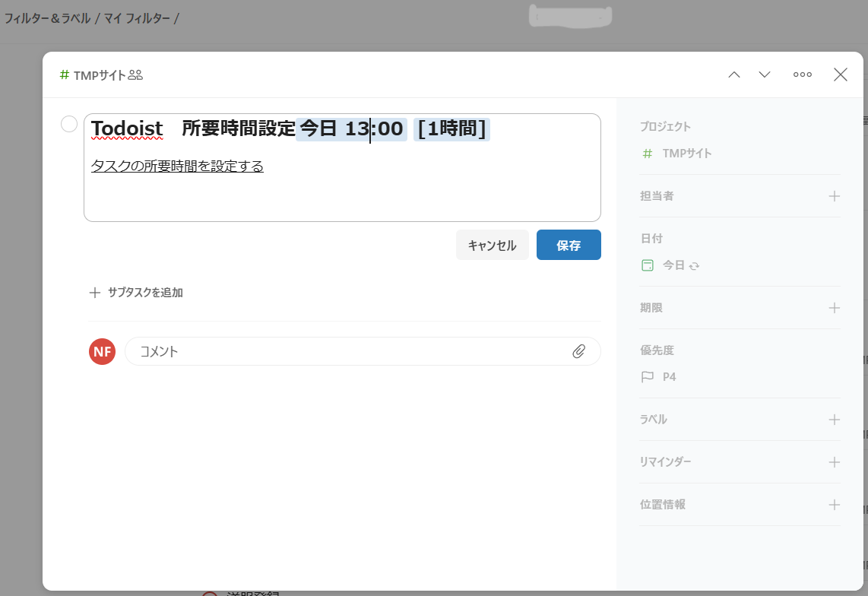Open the P4 priority selector

[660, 376]
